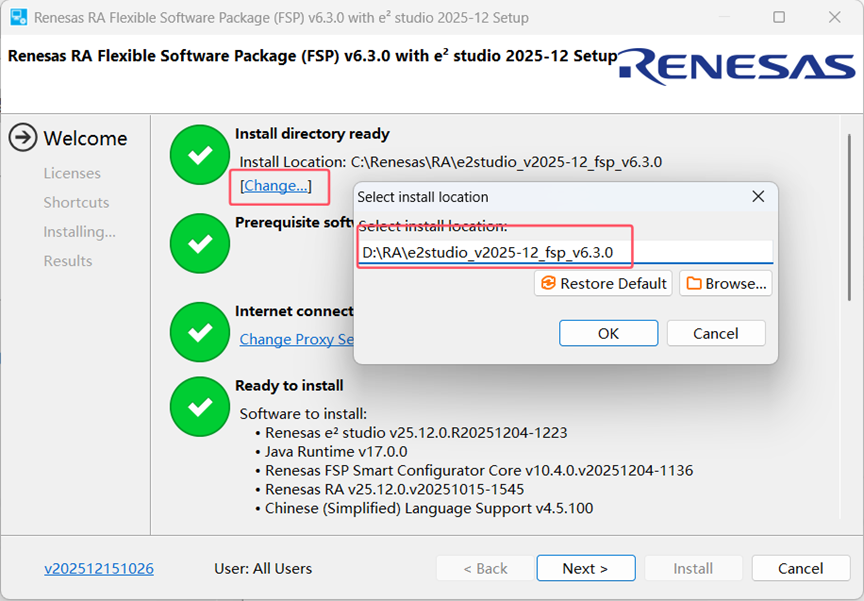Click the Renesas logo
The height and width of the screenshot is (601, 864).
[x=737, y=67]
